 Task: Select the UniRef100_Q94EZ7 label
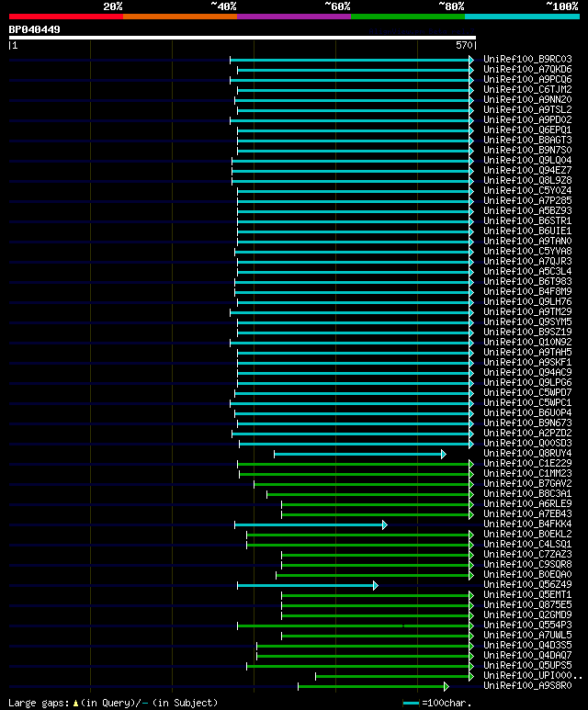coord(527,170)
